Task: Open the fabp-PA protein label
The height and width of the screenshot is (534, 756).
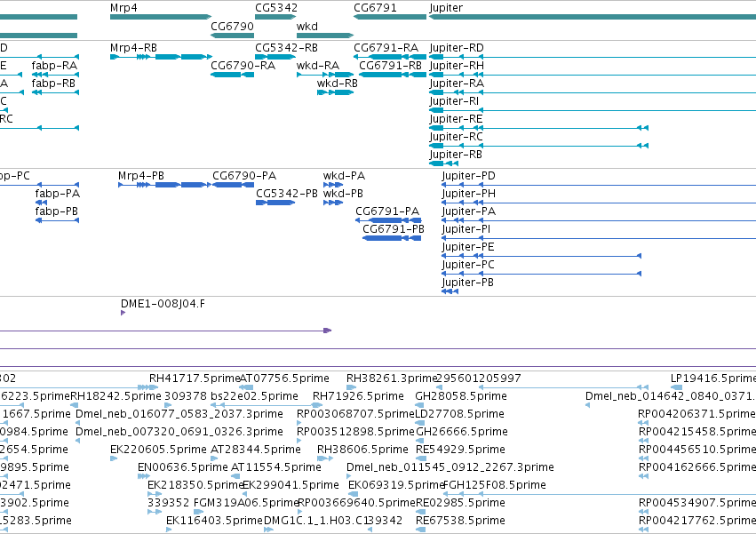Action: 58,194
